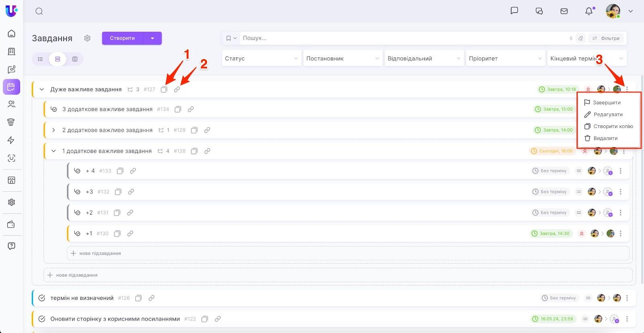Open the help icon at sidebar bottom
644x333 pixels.
[x=12, y=246]
